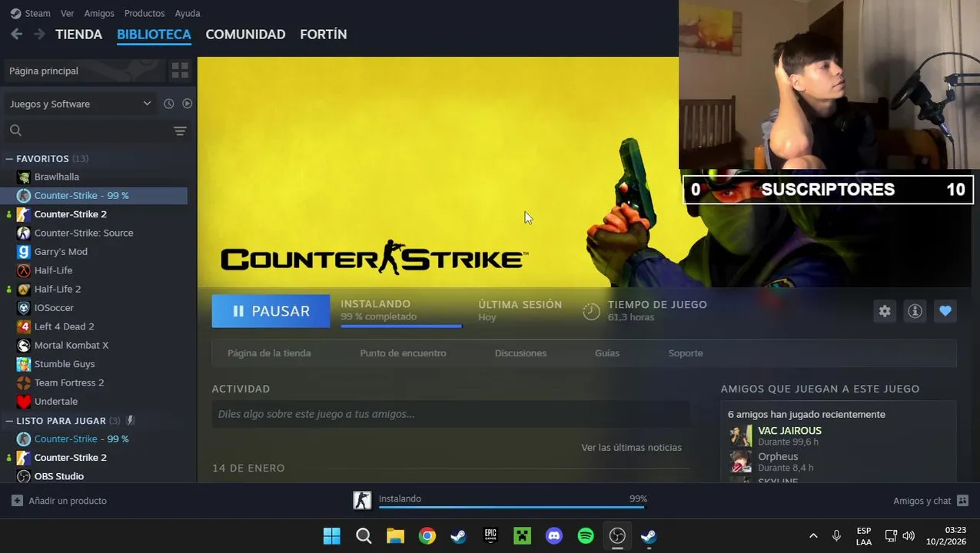The height and width of the screenshot is (553, 980).
Task: Open Punto de encuentro link
Action: [403, 353]
